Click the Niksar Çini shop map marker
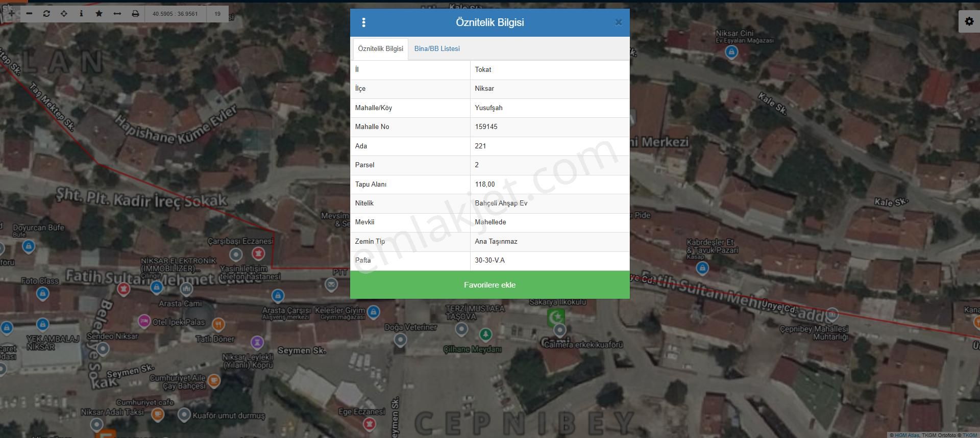This screenshot has height=438, width=980. pyautogui.click(x=731, y=51)
